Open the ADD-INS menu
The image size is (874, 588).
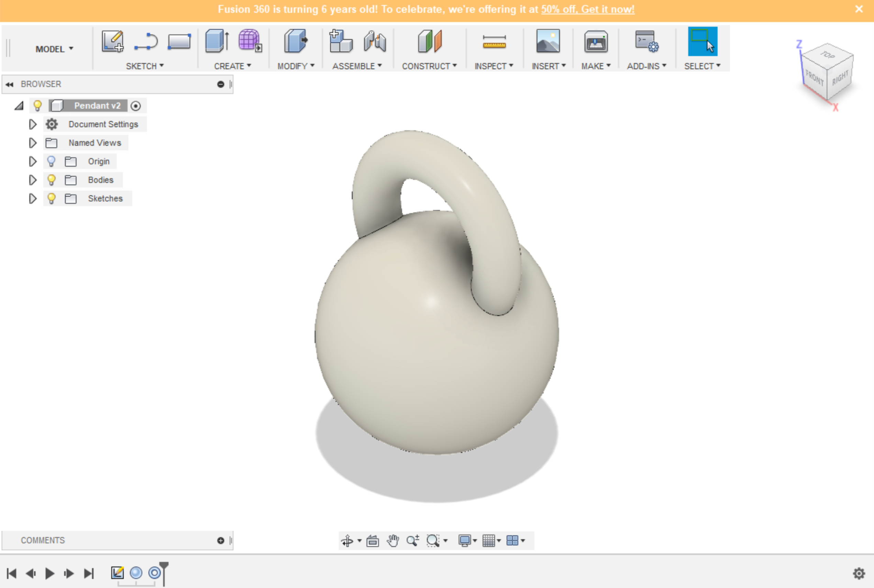click(646, 66)
